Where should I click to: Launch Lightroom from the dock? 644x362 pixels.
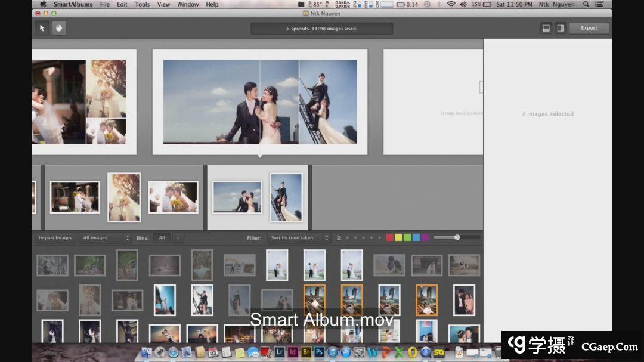(x=280, y=352)
